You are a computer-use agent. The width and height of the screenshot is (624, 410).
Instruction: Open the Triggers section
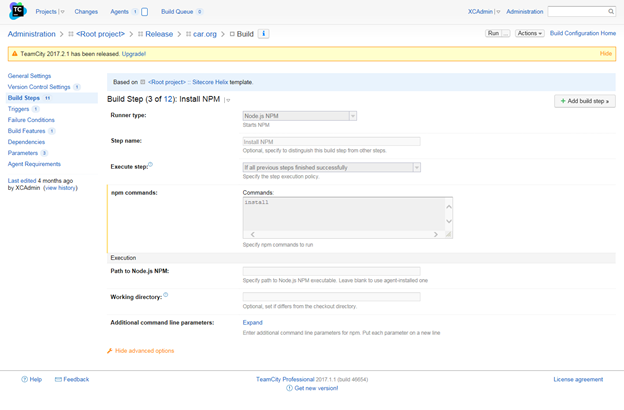point(18,109)
